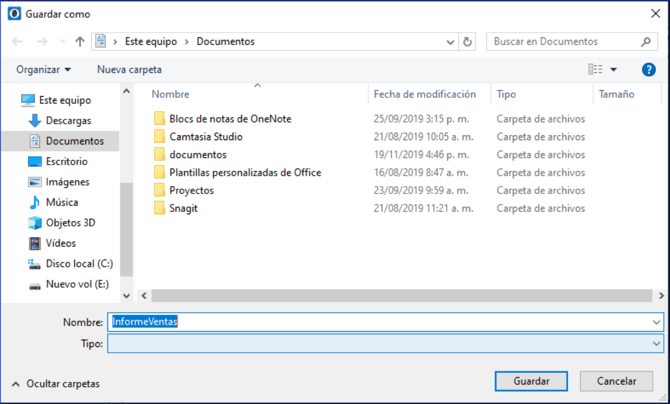Image resolution: width=670 pixels, height=404 pixels.
Task: Sort by Fecha de modificación column header
Action: click(425, 94)
